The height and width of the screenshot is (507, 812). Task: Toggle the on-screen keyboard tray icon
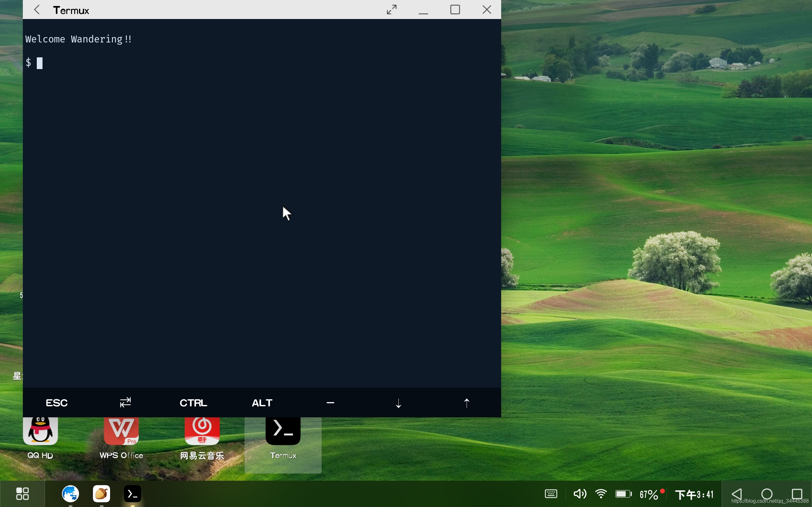click(x=551, y=494)
